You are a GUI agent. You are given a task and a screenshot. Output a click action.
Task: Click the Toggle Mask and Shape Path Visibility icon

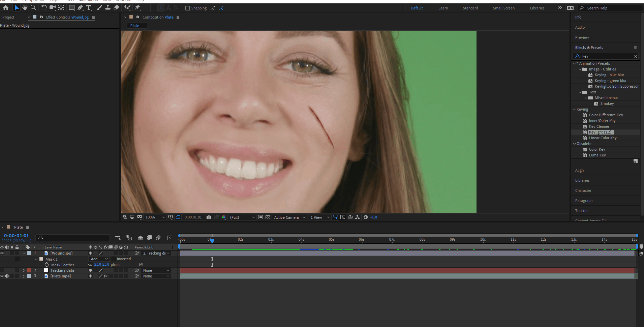click(178, 217)
